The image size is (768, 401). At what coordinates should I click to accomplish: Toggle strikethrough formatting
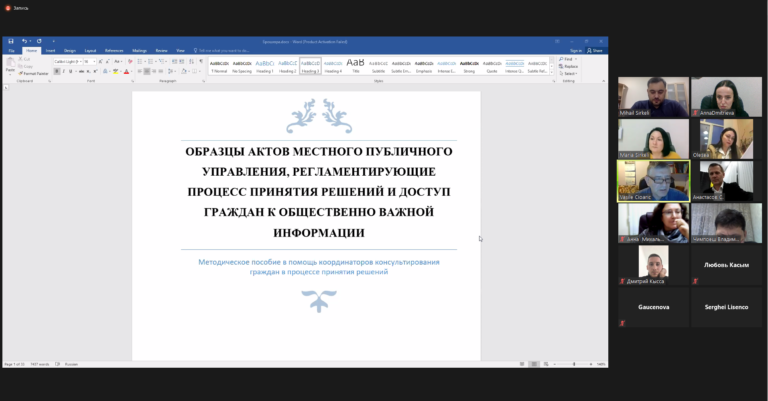click(81, 71)
